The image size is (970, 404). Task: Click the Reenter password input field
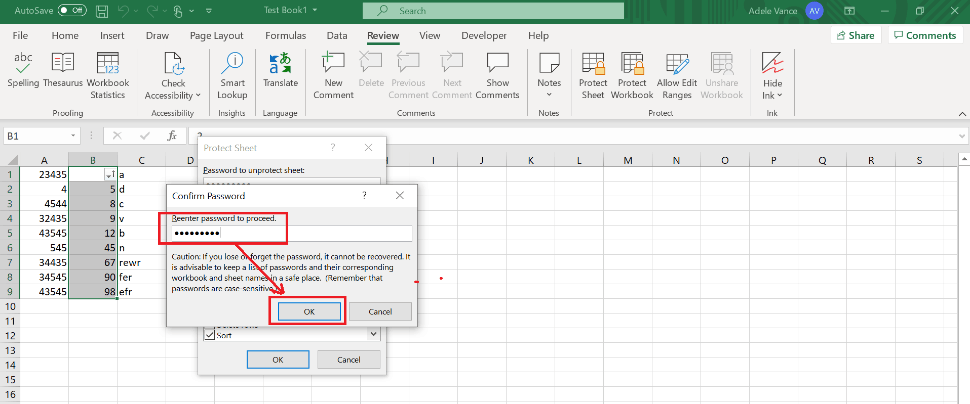292,233
